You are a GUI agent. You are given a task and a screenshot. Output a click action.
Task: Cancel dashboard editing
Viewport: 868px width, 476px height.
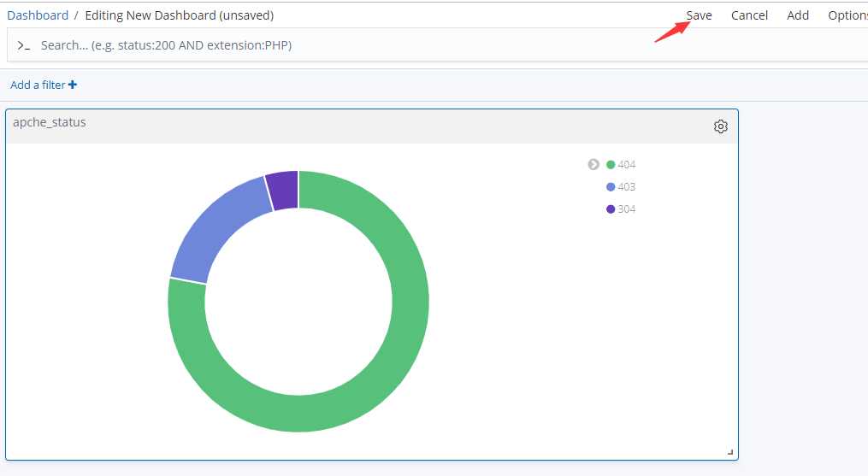pos(749,15)
